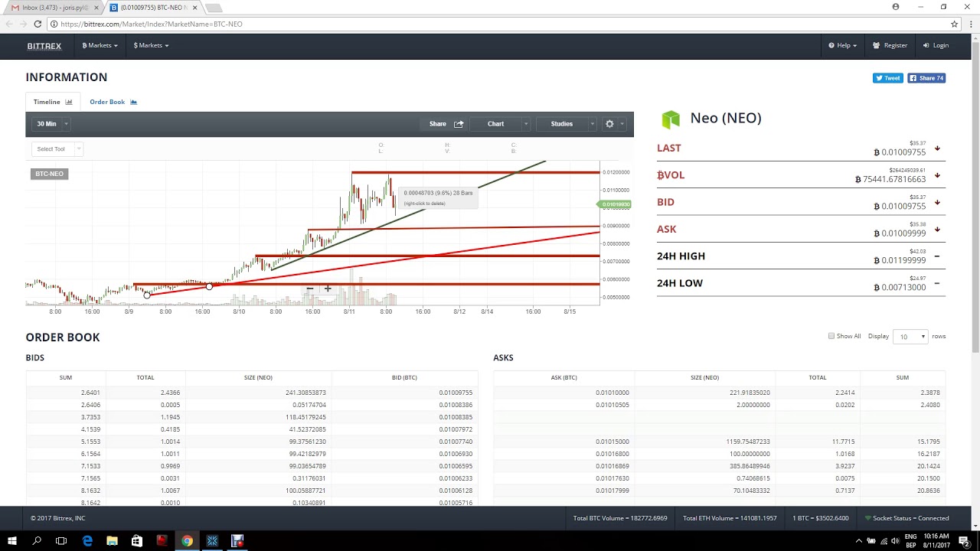Open the Select Tool dropdown
Viewport: 980px width, 551px height.
(57, 149)
